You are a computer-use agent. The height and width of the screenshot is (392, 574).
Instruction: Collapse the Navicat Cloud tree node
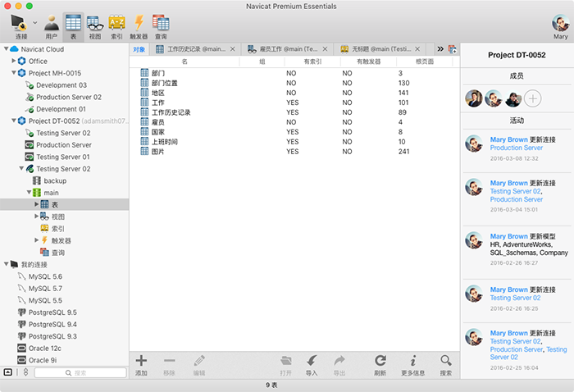point(7,48)
